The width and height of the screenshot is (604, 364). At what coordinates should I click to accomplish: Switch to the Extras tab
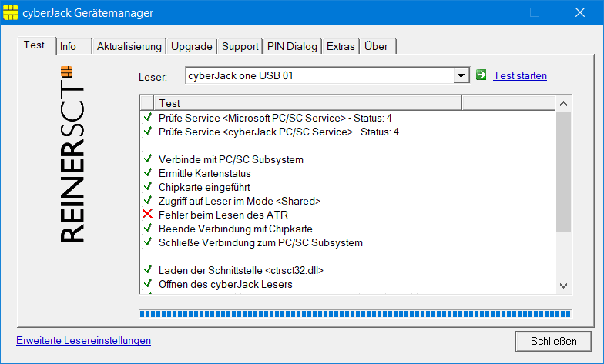tap(341, 46)
